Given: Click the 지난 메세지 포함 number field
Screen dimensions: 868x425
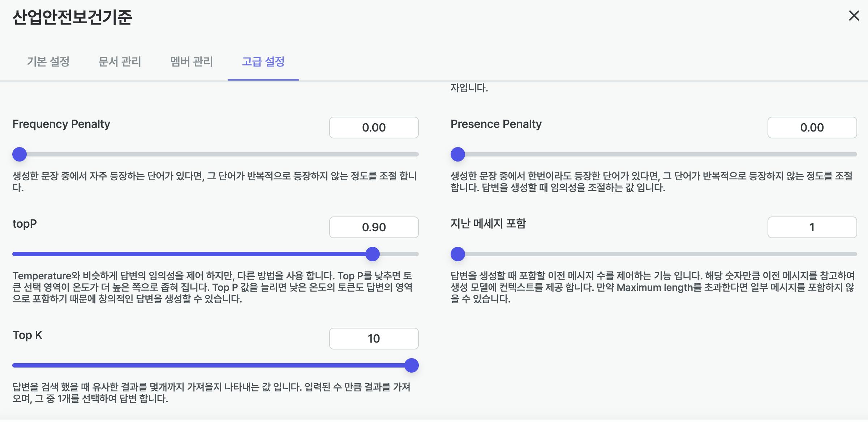Looking at the screenshot, I should coord(812,227).
